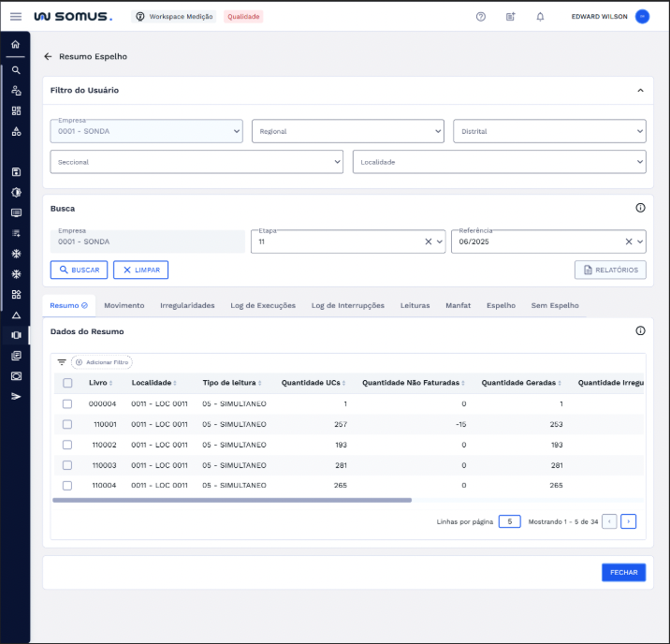Check the box for Livro 110001
The image size is (670, 644).
(67, 424)
